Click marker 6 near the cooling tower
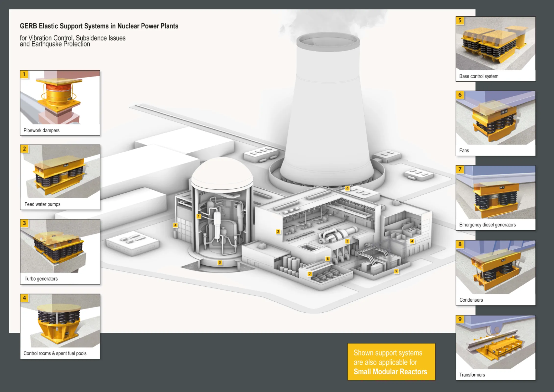Image resolution: width=554 pixels, height=392 pixels. 347,188
